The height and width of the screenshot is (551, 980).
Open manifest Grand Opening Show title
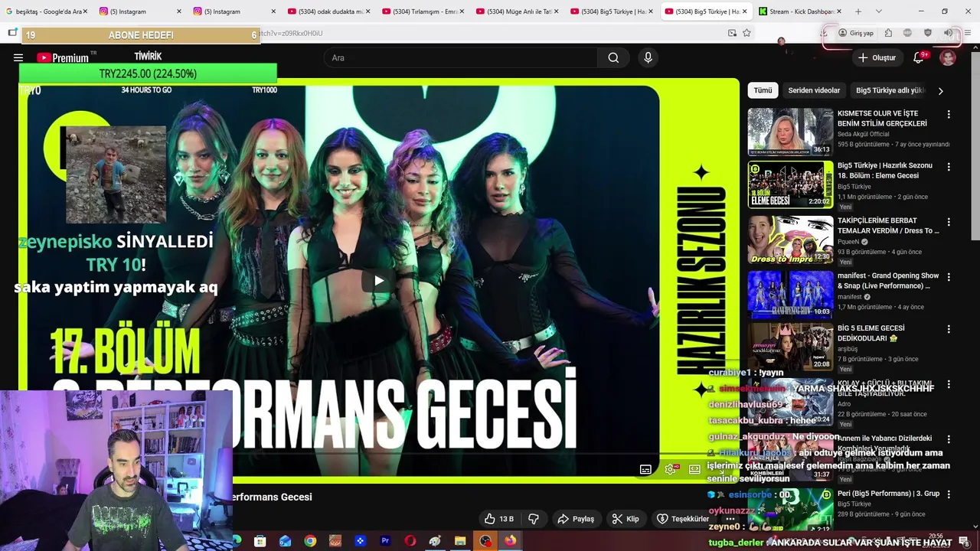tap(888, 281)
